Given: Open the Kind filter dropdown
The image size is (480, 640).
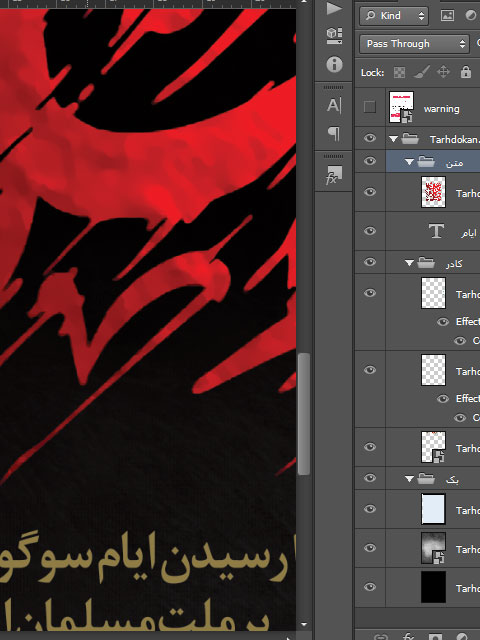Looking at the screenshot, I should coord(394,16).
